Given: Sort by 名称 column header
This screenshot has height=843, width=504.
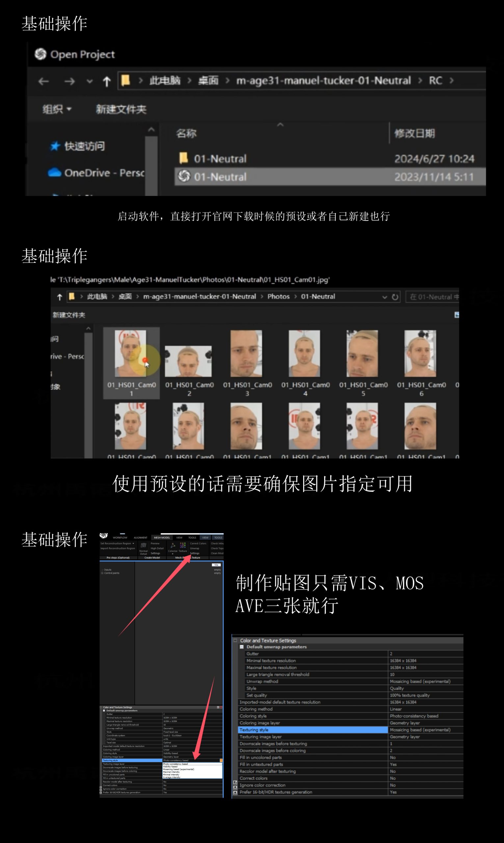Looking at the screenshot, I should click(186, 133).
